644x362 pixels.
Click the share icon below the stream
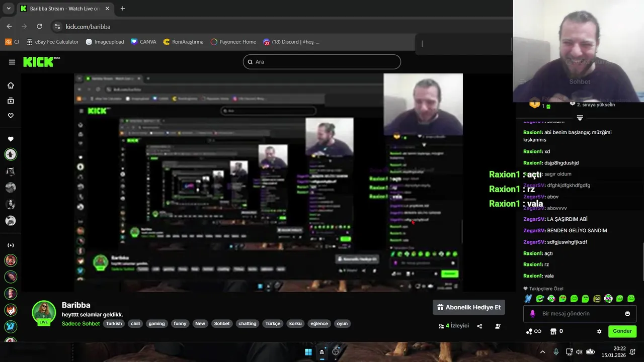(x=479, y=326)
